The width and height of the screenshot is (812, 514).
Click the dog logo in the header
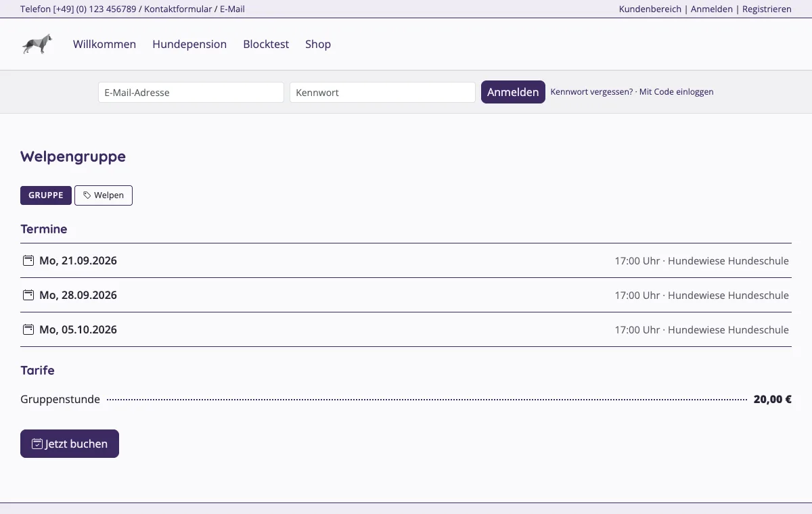click(x=37, y=44)
